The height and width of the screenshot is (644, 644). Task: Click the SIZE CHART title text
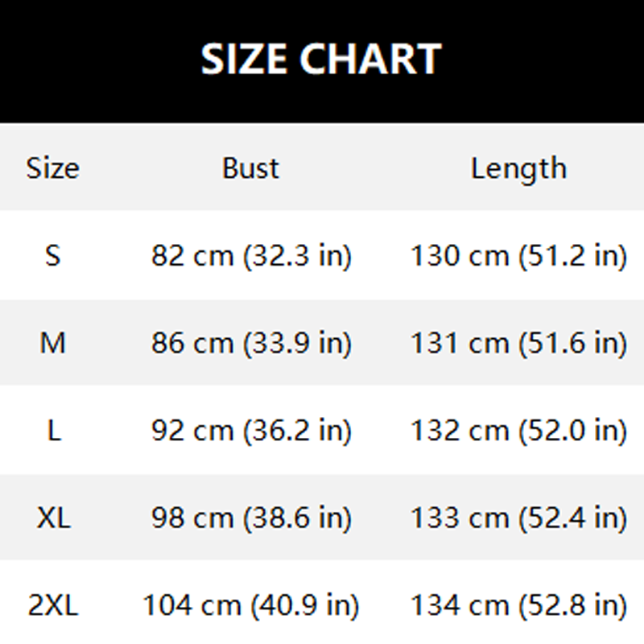point(320,59)
